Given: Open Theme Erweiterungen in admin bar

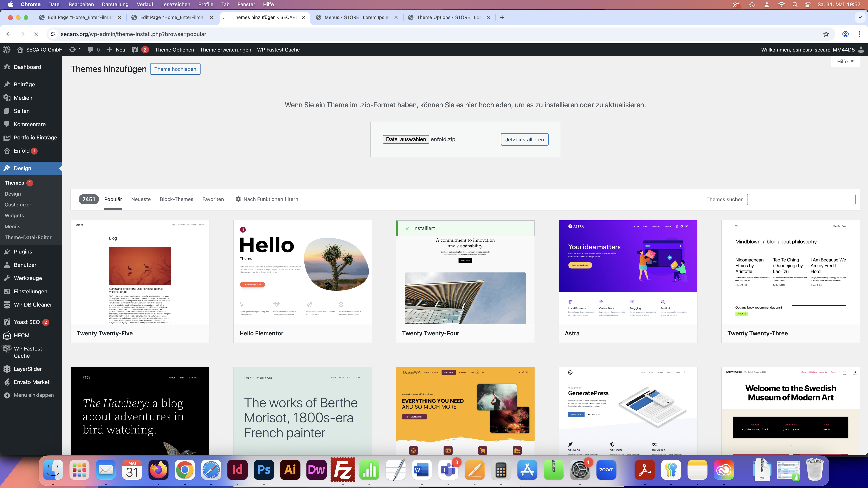Looking at the screenshot, I should [x=225, y=50].
